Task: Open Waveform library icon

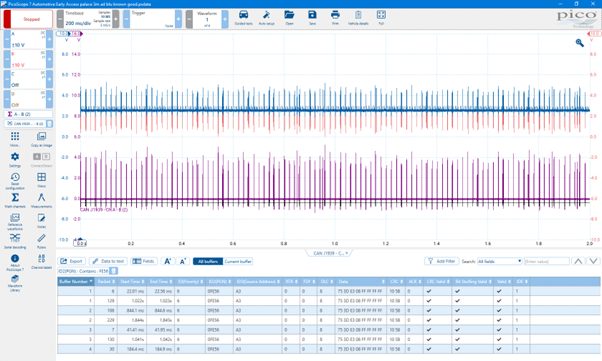Action: click(x=15, y=283)
